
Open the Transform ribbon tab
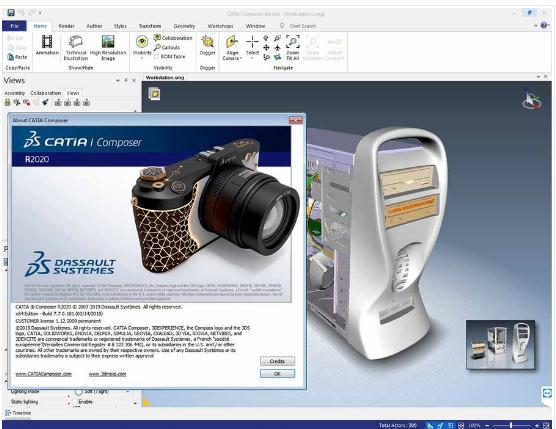[x=150, y=26]
